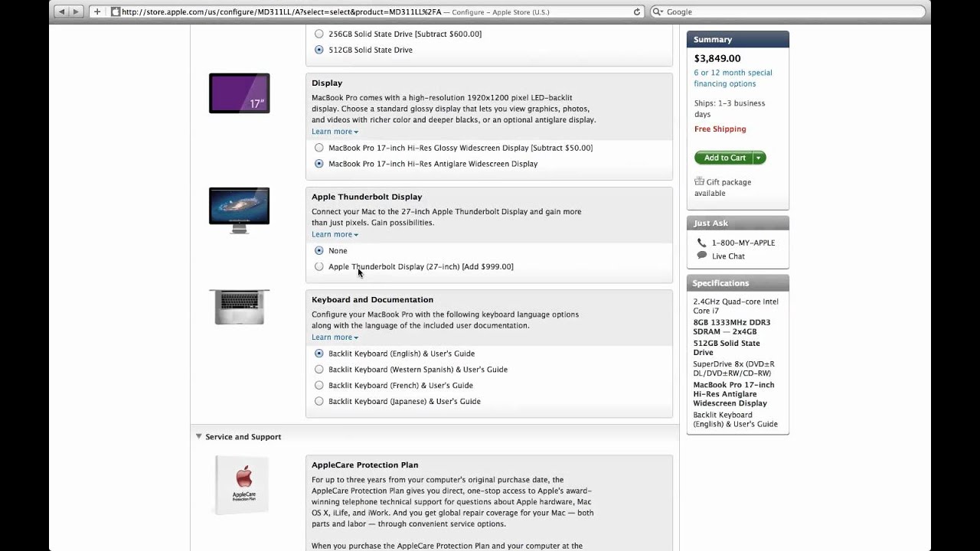Viewport: 980px width, 551px height.
Task: Click the Live Chat speech bubble icon
Action: 701,256
